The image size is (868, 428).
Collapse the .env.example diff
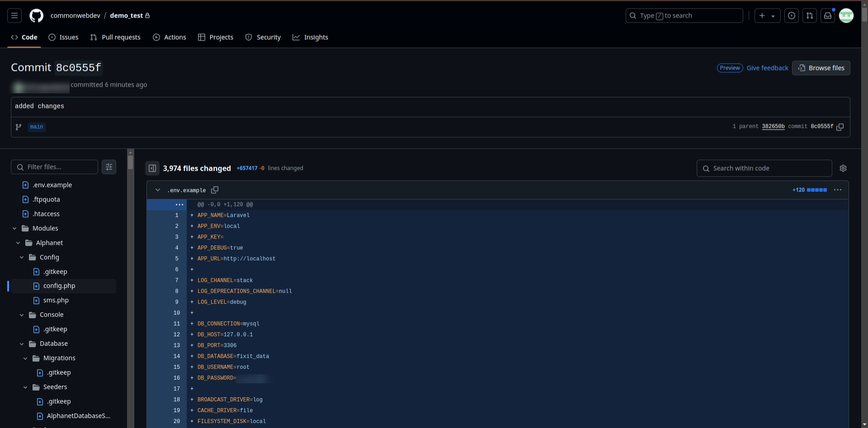click(158, 190)
